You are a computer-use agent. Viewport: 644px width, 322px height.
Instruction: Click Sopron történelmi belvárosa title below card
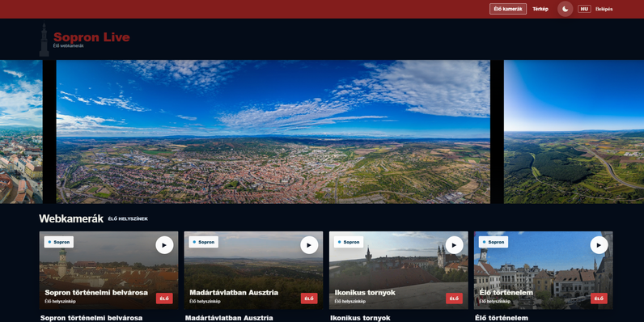pyautogui.click(x=91, y=318)
